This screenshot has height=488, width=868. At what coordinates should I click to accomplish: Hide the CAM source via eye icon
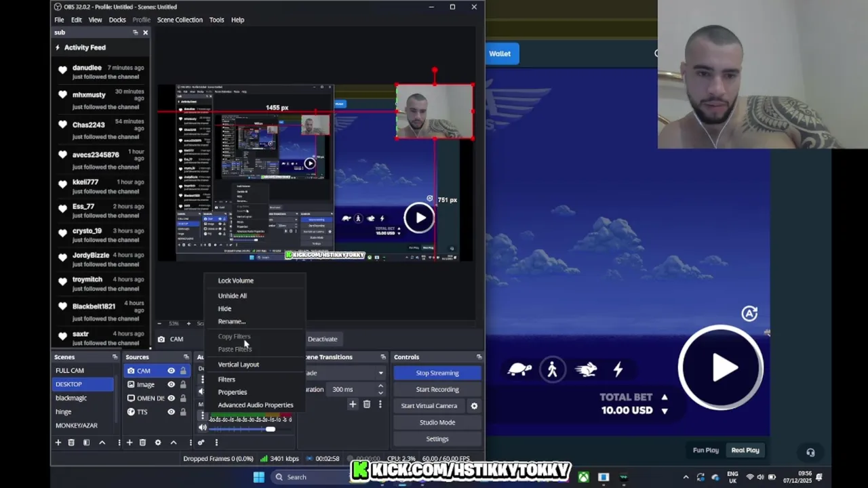[x=171, y=371]
